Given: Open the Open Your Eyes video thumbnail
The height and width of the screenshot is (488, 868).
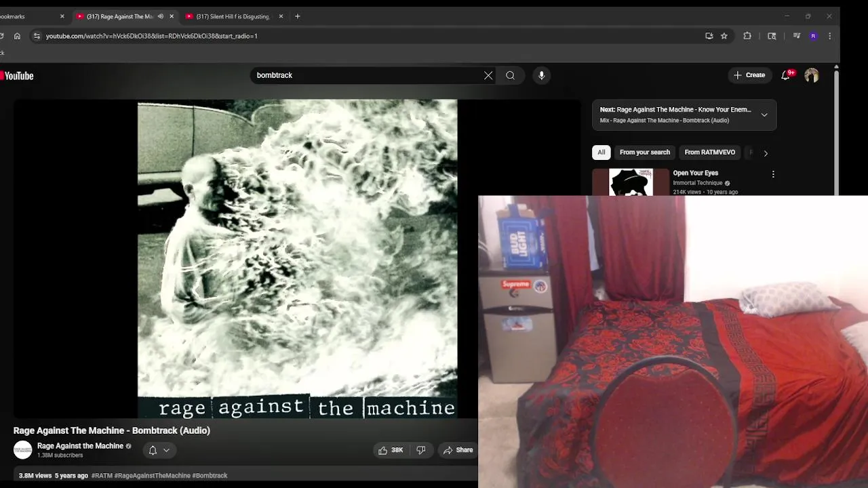Looking at the screenshot, I should (631, 182).
